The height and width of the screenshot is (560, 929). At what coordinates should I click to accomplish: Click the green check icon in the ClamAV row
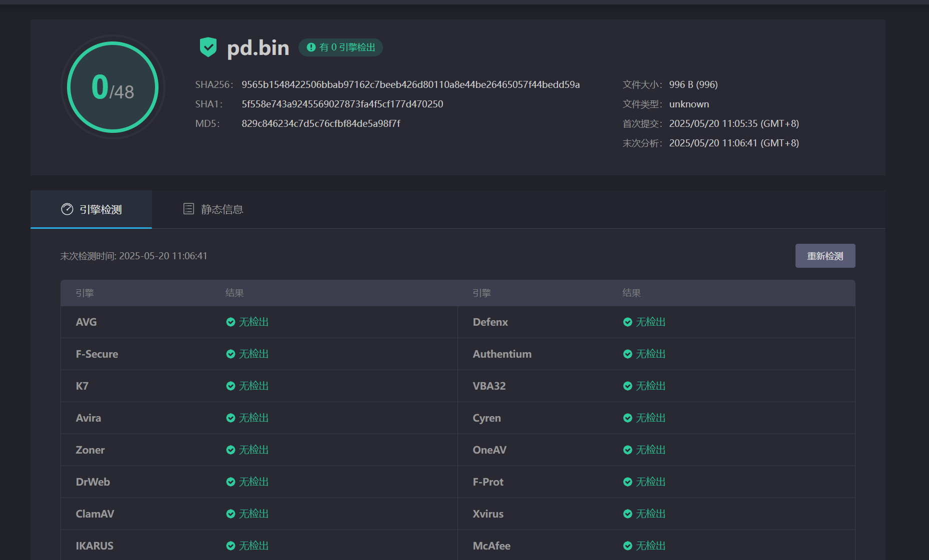[230, 514]
